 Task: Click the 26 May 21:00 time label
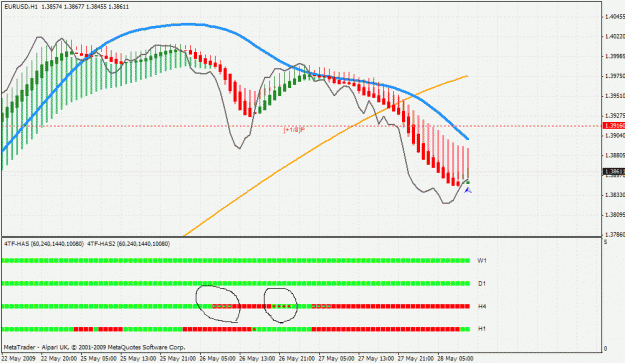pyautogui.click(x=297, y=358)
